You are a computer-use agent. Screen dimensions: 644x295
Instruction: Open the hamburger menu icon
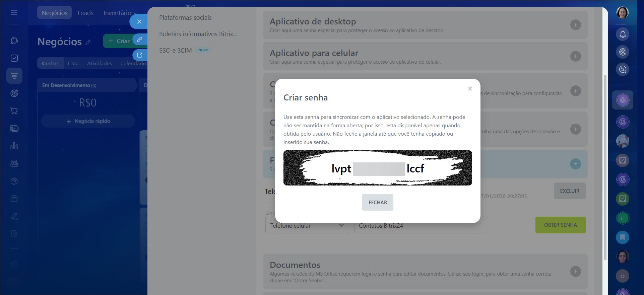pyautogui.click(x=14, y=13)
